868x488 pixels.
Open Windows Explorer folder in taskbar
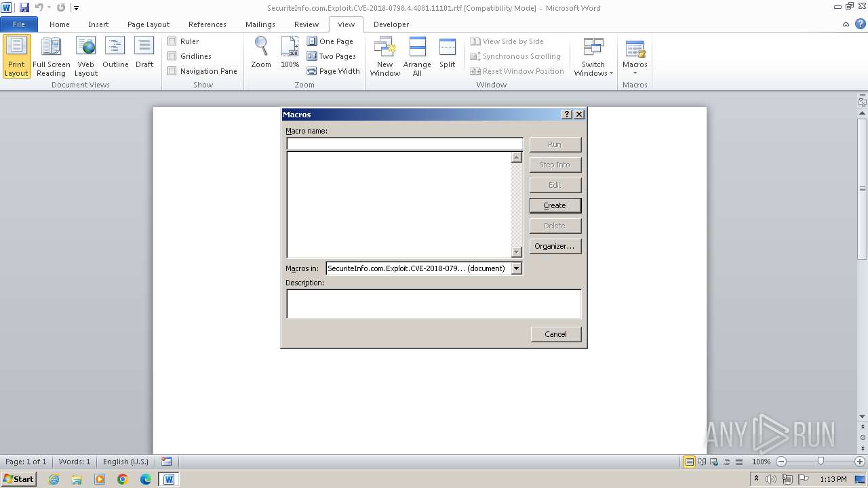tap(77, 479)
